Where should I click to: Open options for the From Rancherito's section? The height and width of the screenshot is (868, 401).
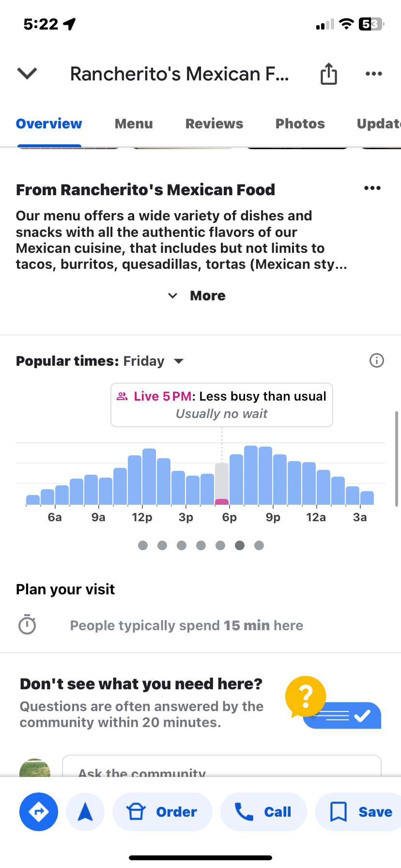tap(372, 188)
